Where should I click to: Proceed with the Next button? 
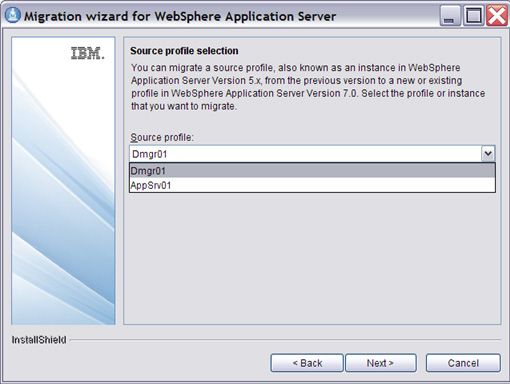(x=381, y=363)
